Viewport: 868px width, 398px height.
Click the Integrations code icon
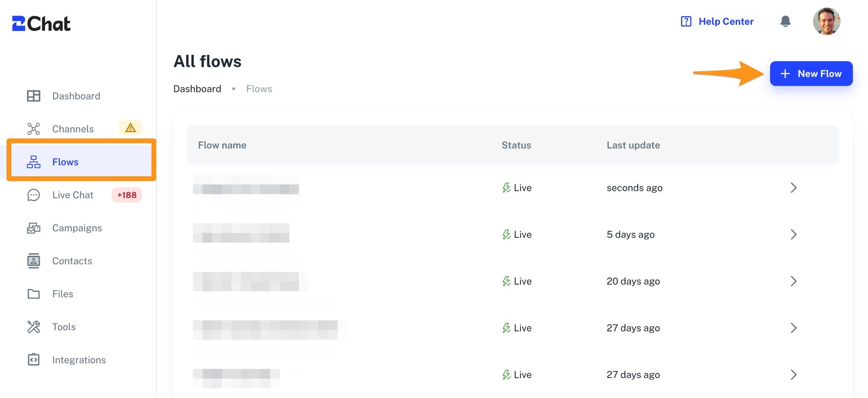[x=33, y=360]
